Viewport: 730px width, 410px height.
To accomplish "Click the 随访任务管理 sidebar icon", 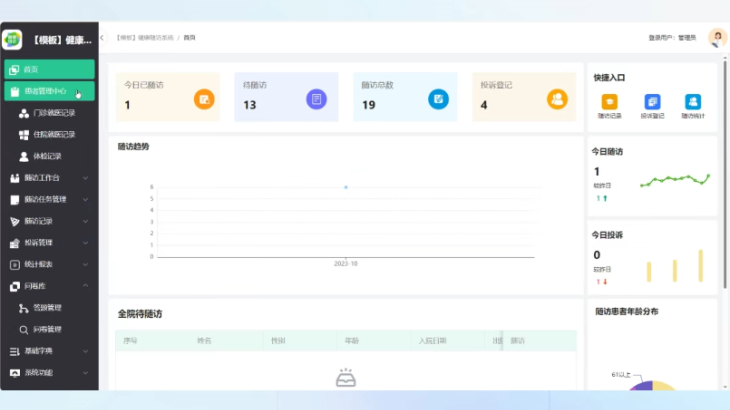I will click(15, 200).
